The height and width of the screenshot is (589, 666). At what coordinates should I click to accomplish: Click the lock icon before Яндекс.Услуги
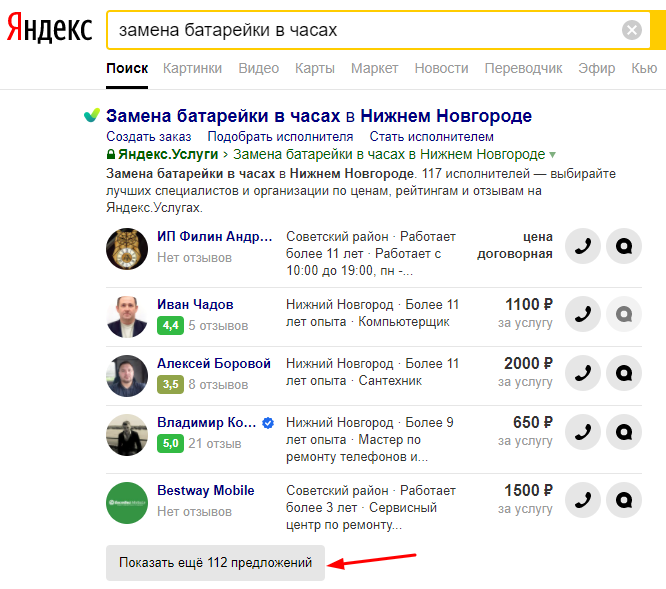tap(110, 154)
